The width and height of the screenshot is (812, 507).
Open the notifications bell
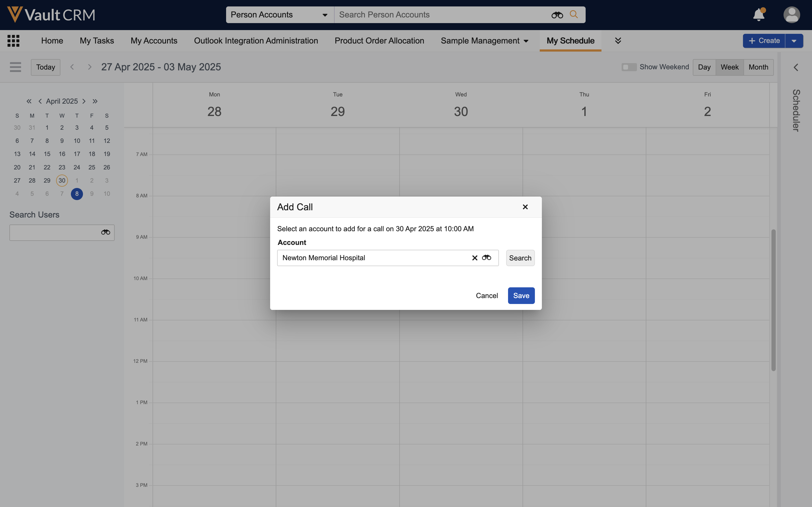758,15
